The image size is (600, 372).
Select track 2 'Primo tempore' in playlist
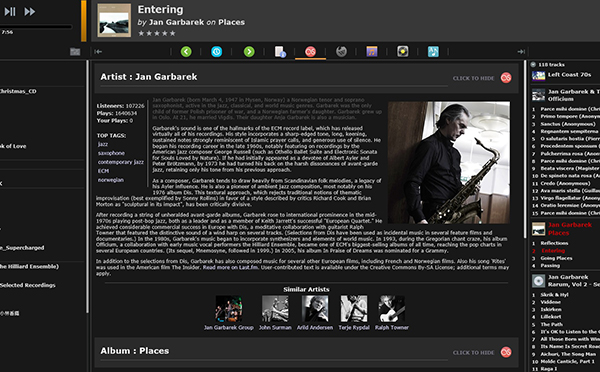coord(565,116)
